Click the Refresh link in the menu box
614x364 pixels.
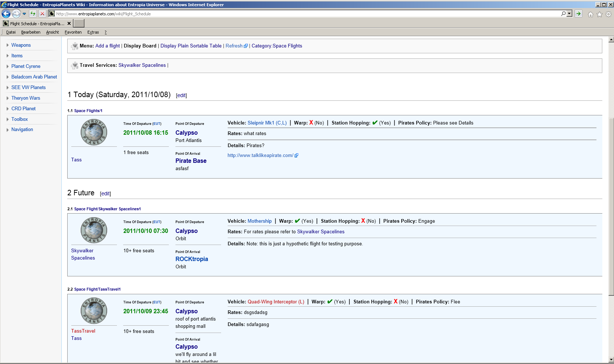pos(236,46)
